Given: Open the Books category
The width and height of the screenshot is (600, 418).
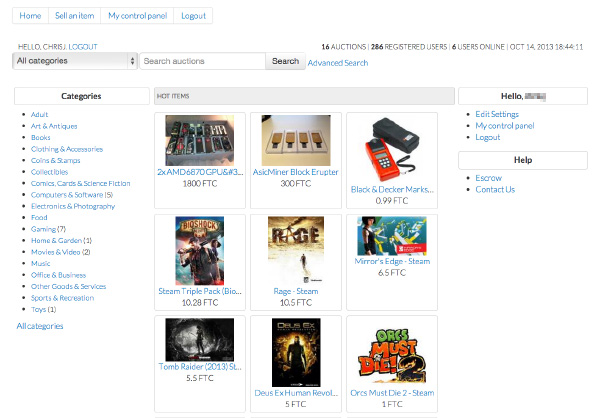Looking at the screenshot, I should point(41,137).
